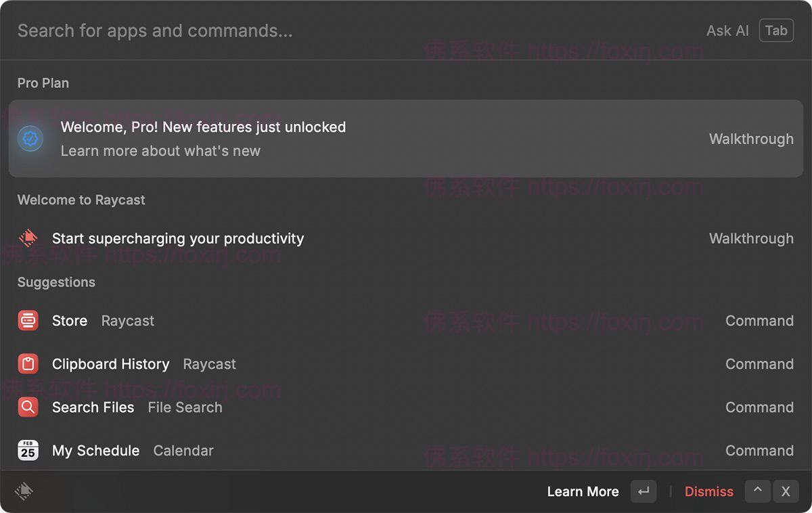812x513 pixels.
Task: Open the Store command icon
Action: click(28, 321)
